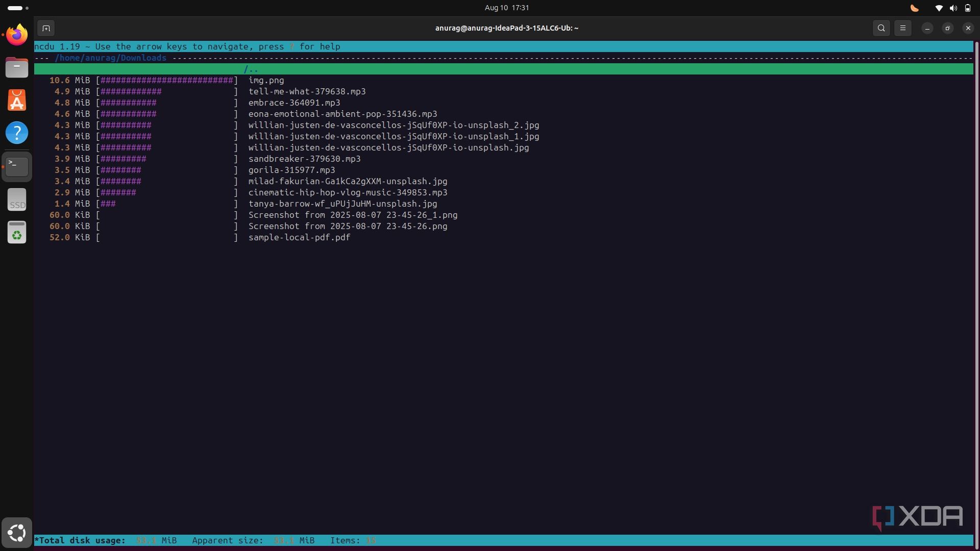Select sample-local-pdf.pdf entry
Image resolution: width=980 pixels, height=551 pixels.
pos(300,237)
